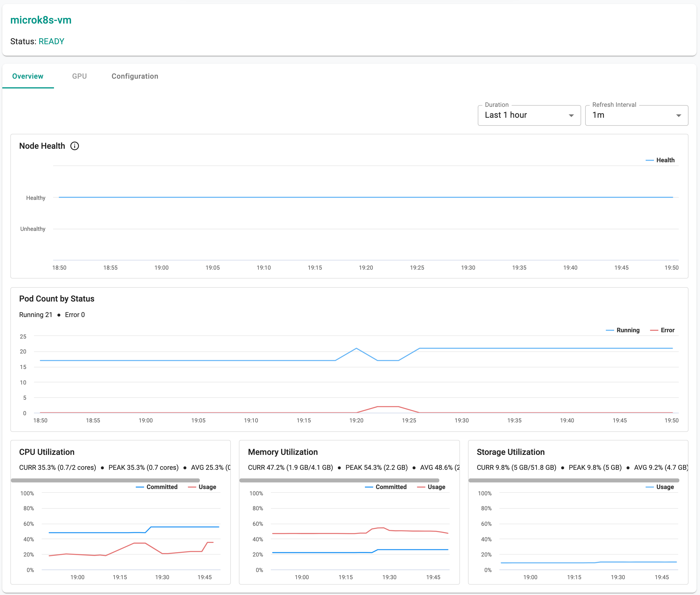Screen dimensions: 700x595
Task: Open the Duration dropdown
Action: coord(529,115)
